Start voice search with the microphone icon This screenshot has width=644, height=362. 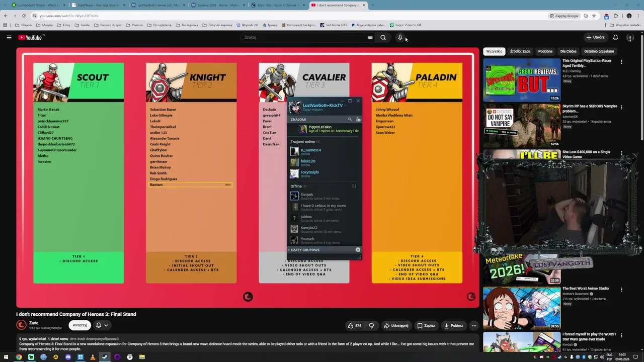400,37
